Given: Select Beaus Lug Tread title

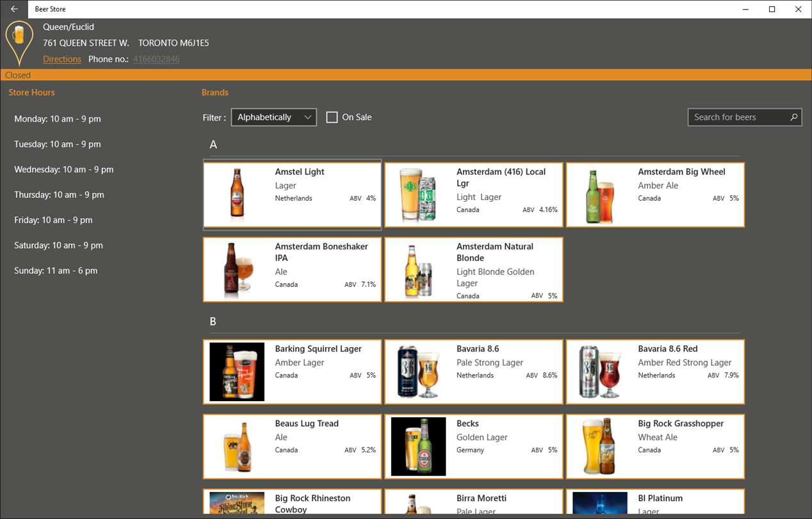Looking at the screenshot, I should [x=307, y=424].
